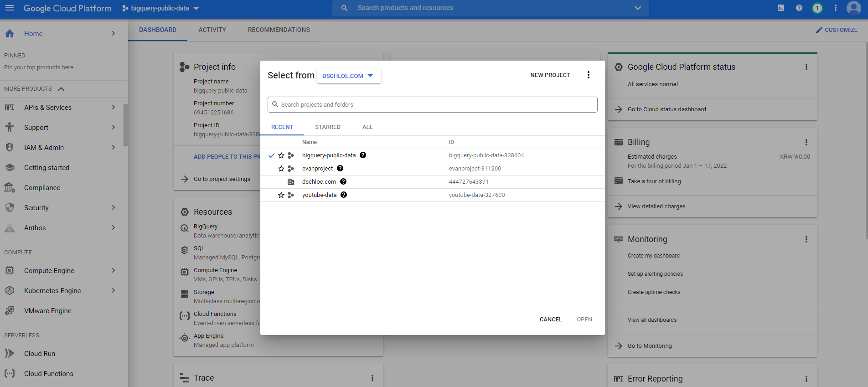This screenshot has width=868, height=387.
Task: Open the Anthos sidebar item
Action: 64,227
